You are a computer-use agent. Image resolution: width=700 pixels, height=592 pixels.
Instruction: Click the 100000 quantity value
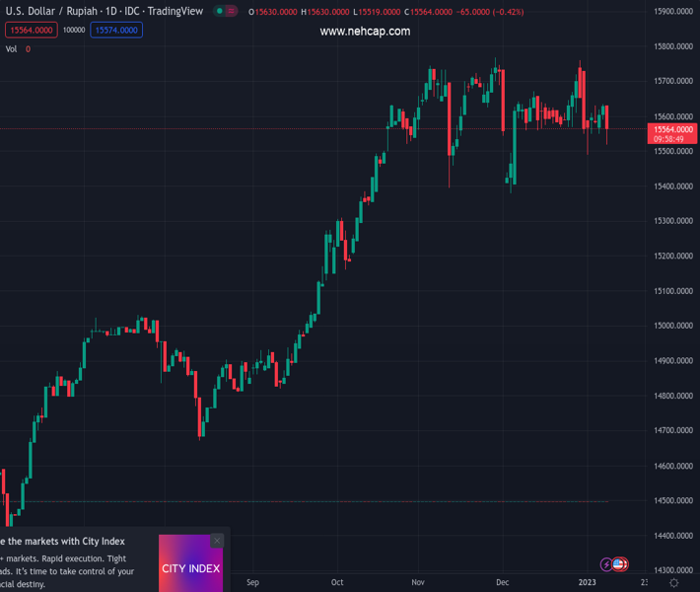(x=74, y=31)
